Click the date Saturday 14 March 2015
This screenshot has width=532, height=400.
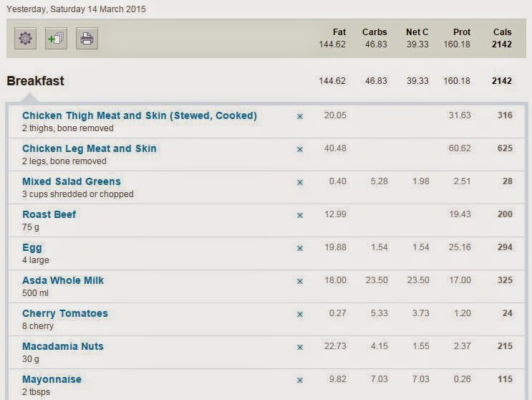(98, 9)
